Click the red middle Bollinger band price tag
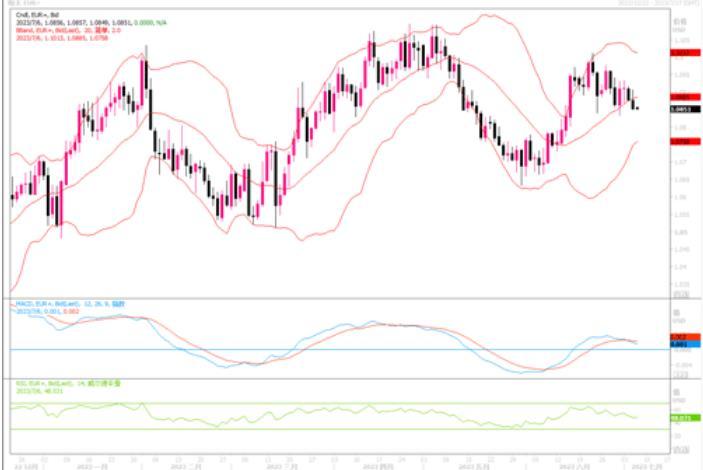 (x=679, y=96)
